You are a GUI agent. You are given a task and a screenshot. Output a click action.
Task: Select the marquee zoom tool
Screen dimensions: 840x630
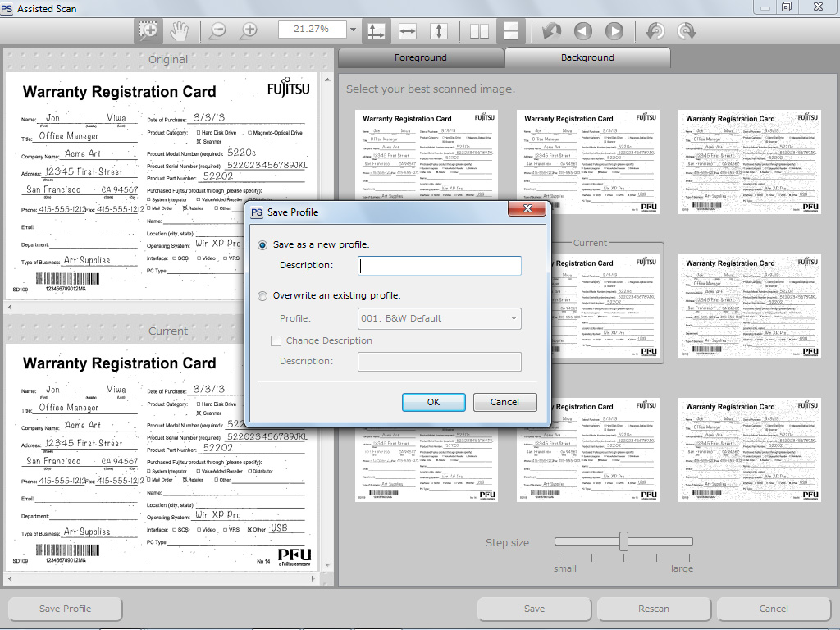[x=148, y=31]
